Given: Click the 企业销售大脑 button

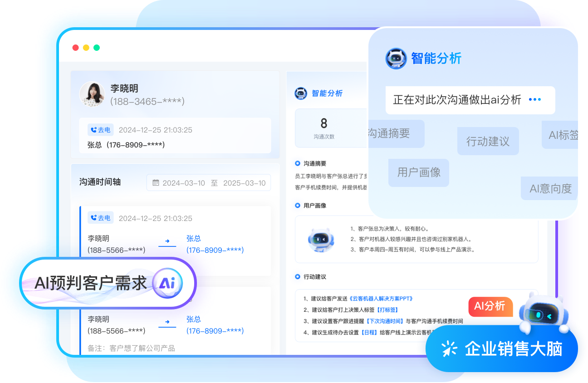Looking at the screenshot, I should (502, 349).
